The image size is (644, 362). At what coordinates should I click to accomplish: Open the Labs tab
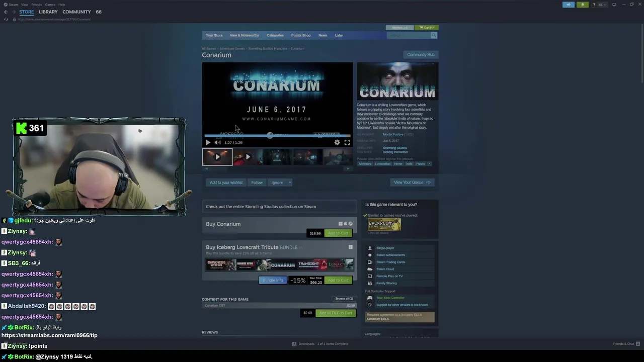click(x=339, y=35)
